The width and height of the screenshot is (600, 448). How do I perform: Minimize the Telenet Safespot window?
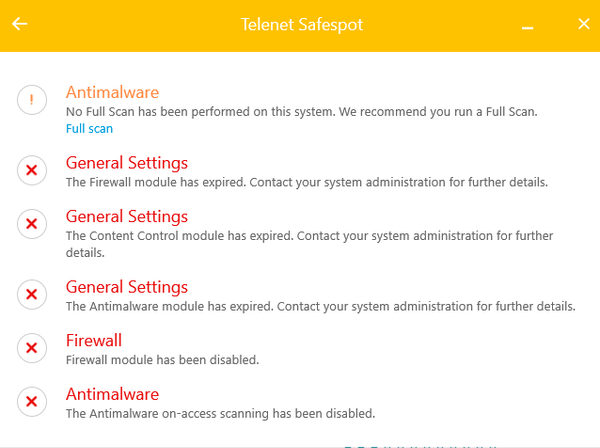click(x=527, y=24)
